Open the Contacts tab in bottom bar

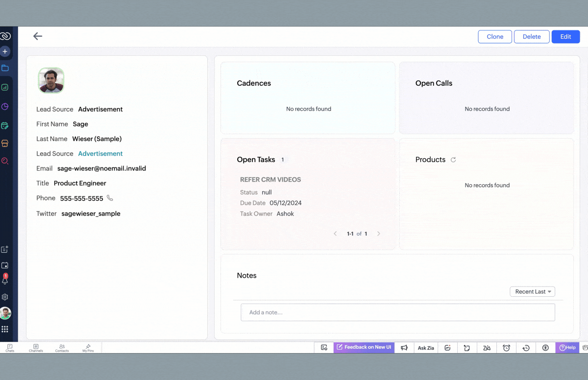[x=62, y=348]
